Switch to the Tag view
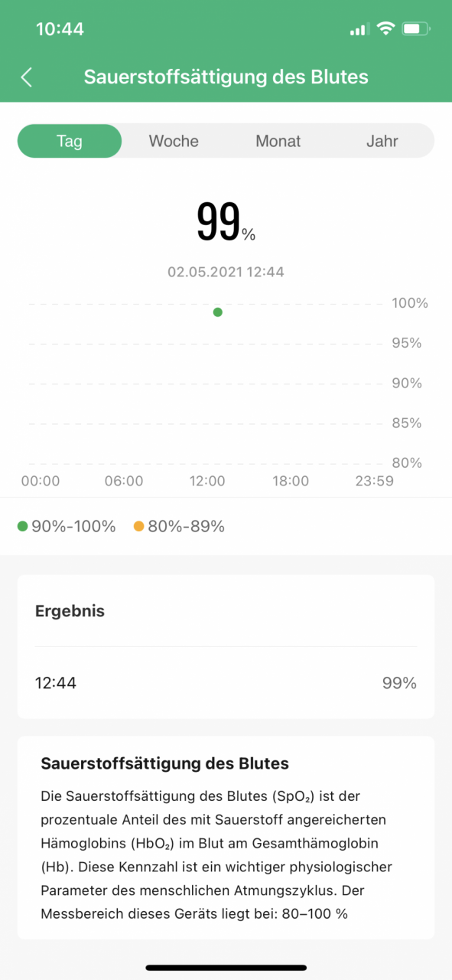The image size is (452, 980). [x=70, y=141]
